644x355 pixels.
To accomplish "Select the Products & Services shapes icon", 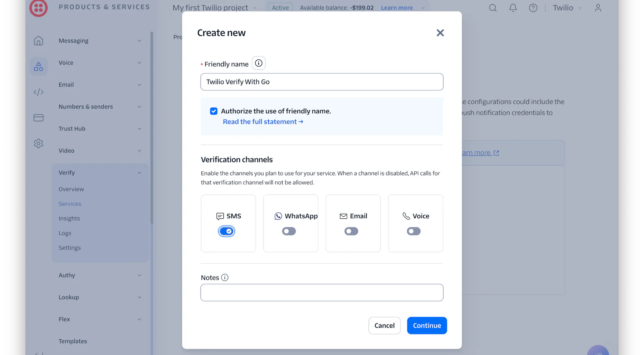I will click(x=38, y=66).
